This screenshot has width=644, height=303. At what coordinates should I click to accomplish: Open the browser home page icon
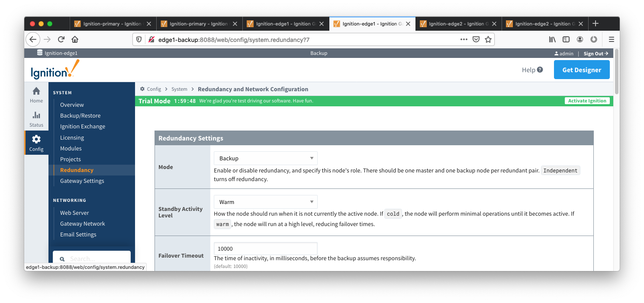coord(75,39)
